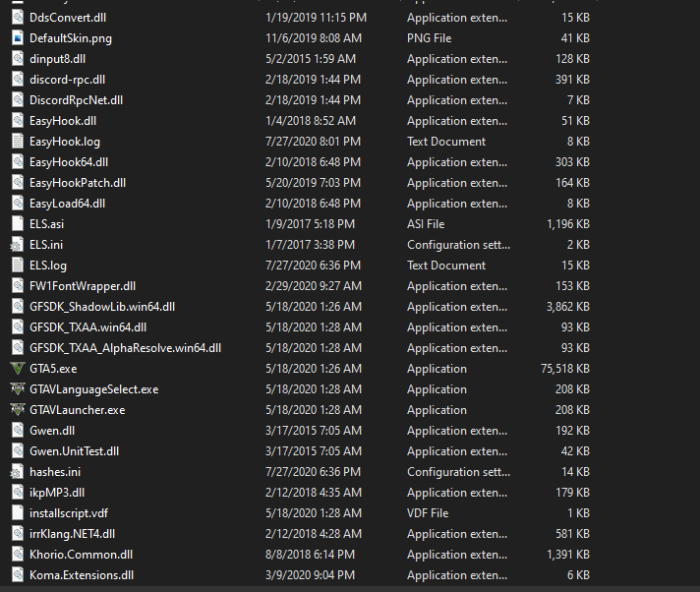Click the discord-rpc.dll file icon
The image size is (700, 592).
(x=18, y=80)
